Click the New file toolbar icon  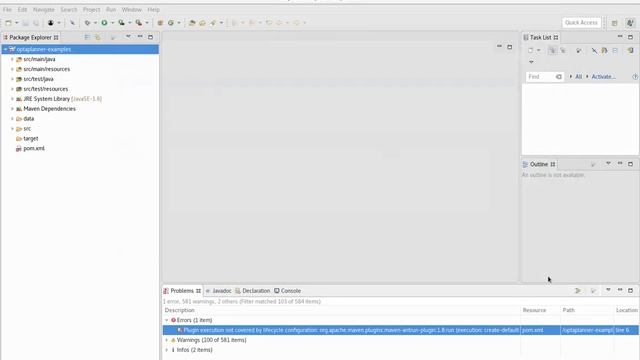8,23
